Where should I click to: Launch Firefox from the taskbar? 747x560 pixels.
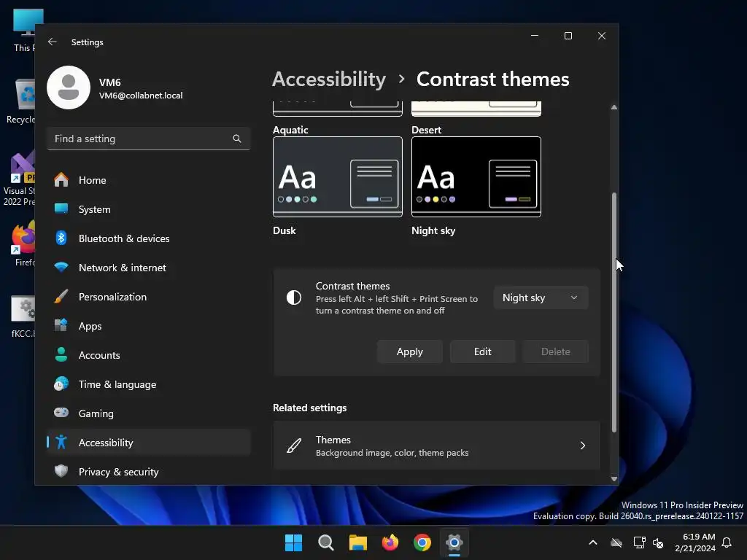point(390,542)
